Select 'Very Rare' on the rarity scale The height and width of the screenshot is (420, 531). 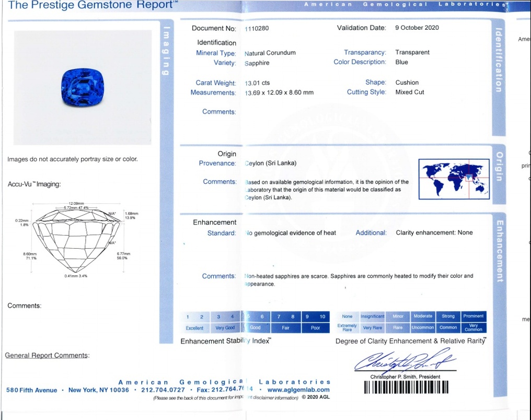click(373, 328)
